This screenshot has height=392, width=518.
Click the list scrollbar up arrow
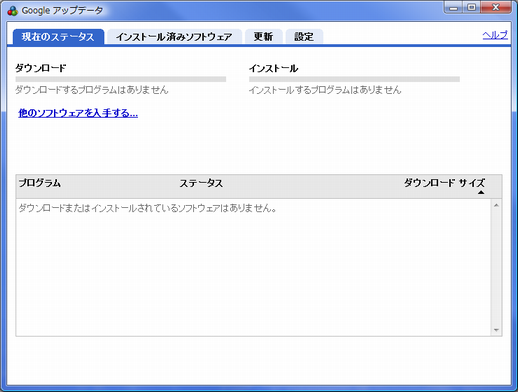coord(496,205)
